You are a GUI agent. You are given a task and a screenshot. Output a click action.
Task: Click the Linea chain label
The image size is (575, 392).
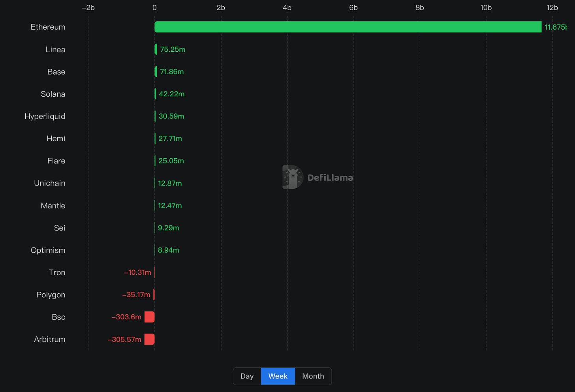[55, 49]
